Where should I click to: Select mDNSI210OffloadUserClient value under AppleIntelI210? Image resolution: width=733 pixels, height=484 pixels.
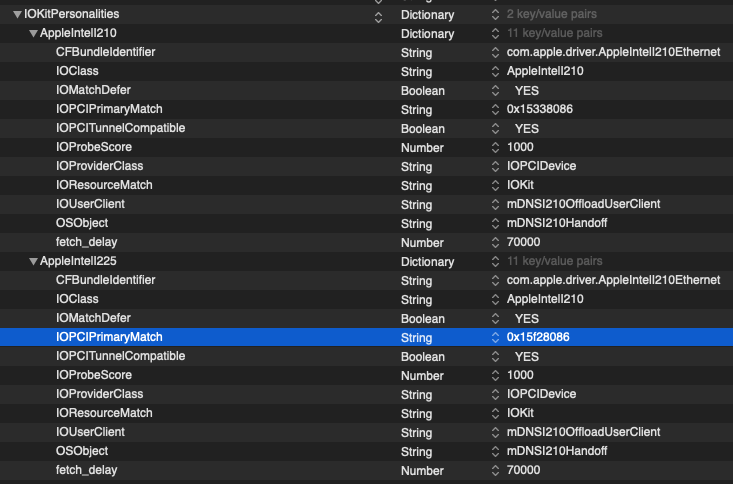[x=583, y=204]
